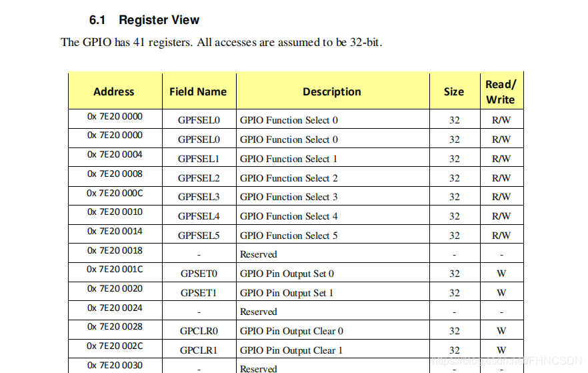588x373 pixels.
Task: Click description "GPIO Function Select 5"
Action: click(x=289, y=236)
